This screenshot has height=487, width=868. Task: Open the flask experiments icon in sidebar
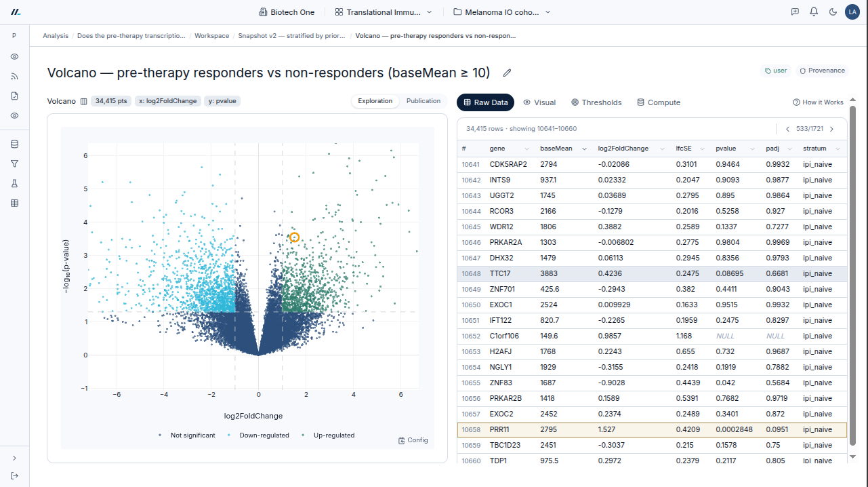pyautogui.click(x=14, y=183)
